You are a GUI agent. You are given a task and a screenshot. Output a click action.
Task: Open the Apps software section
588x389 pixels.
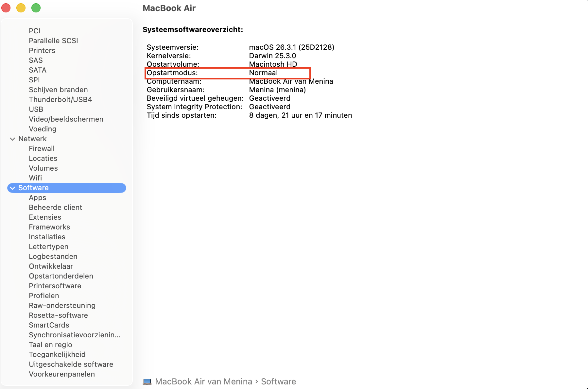coord(37,197)
